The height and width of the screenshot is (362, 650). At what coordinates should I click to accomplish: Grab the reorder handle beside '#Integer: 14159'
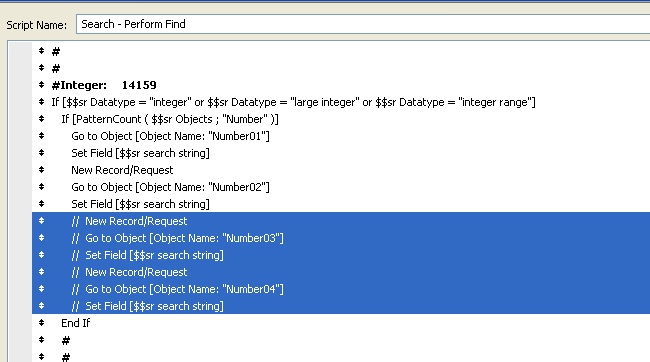[x=41, y=85]
